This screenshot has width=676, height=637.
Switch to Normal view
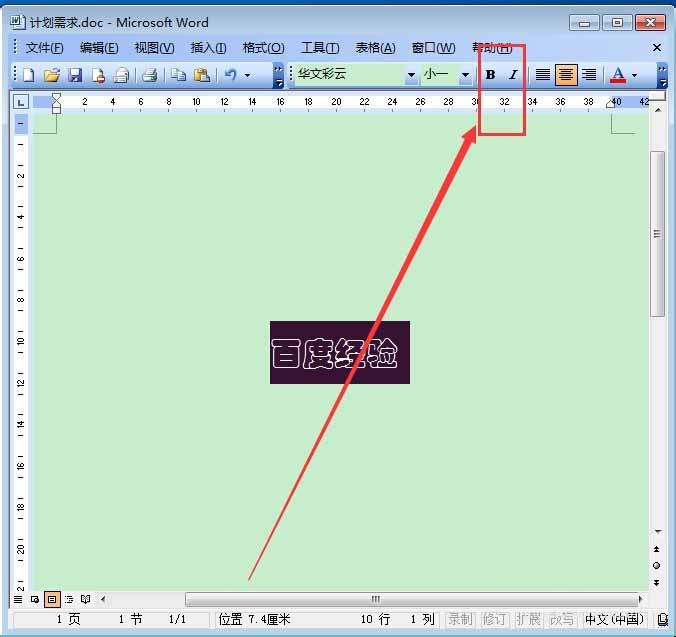[x=18, y=599]
